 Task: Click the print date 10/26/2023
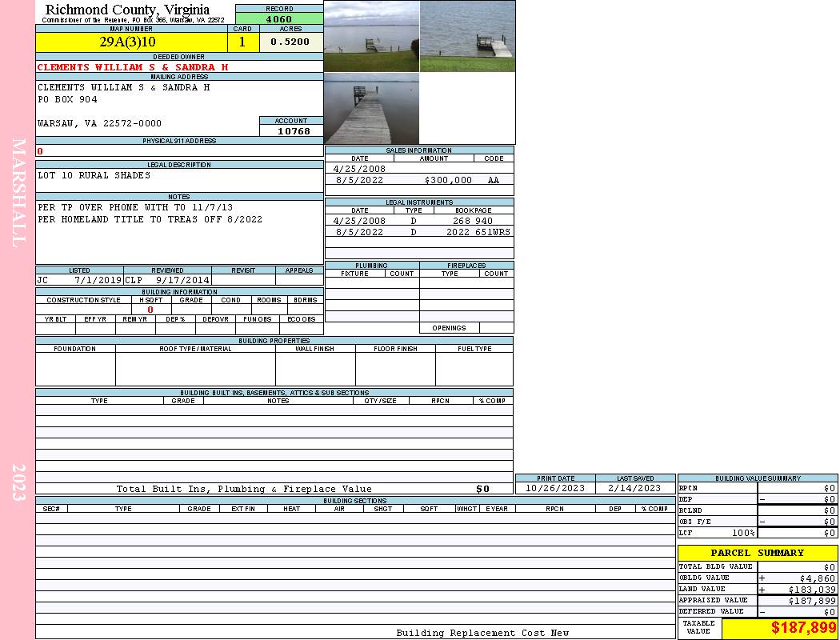coord(554,488)
